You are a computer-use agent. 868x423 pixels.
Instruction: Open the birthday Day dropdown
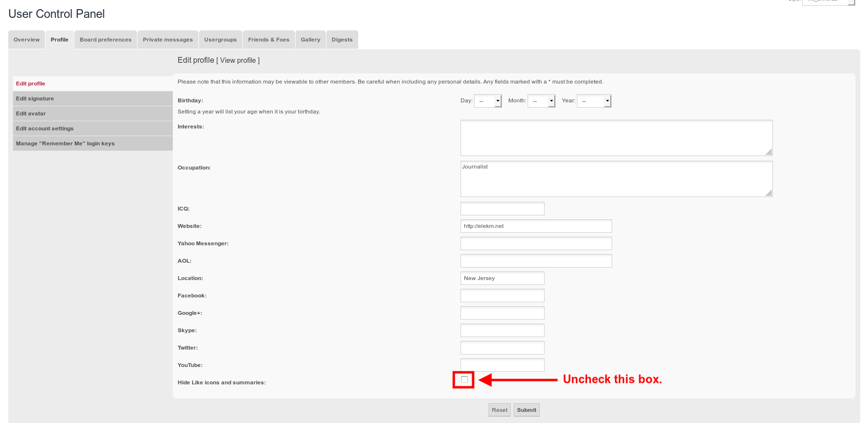coord(488,101)
